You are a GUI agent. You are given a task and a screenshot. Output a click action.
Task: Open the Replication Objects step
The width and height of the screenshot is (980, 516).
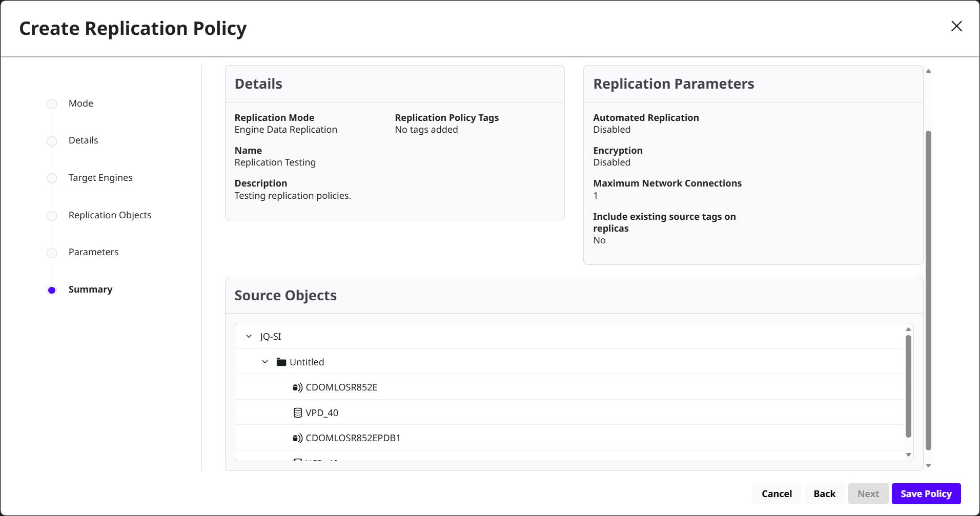[x=110, y=215]
